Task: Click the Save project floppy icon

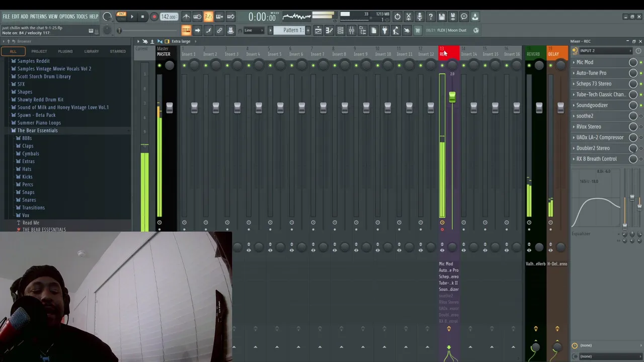Action: click(x=442, y=17)
